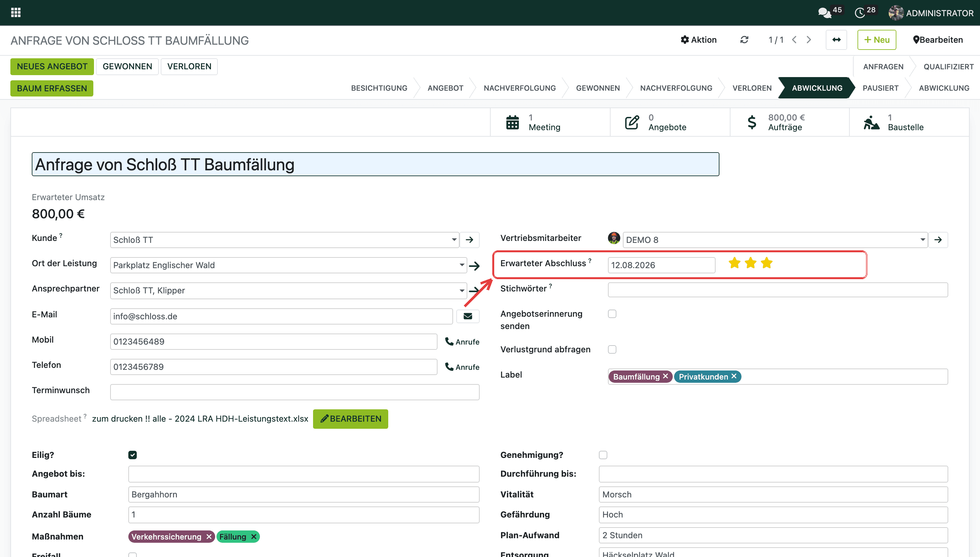Click the Baumart field with Bergahorn
This screenshot has height=557, width=980.
(304, 494)
